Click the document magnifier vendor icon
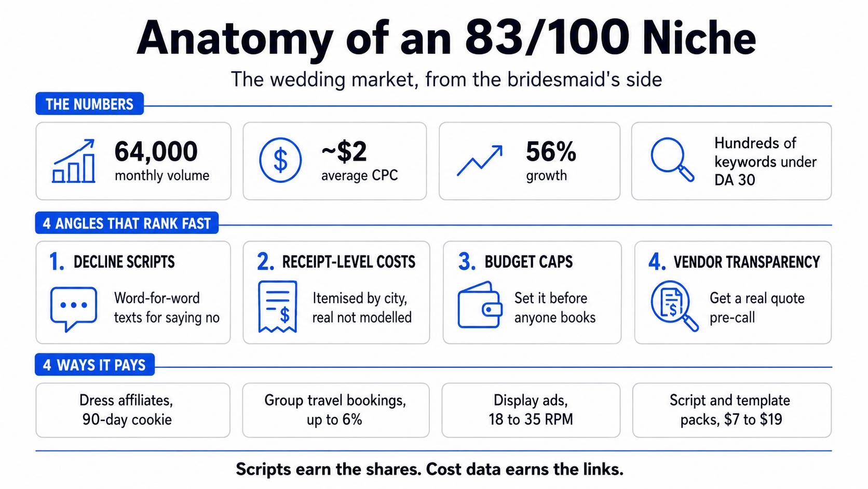Image resolution: width=868 pixels, height=489 pixels. pos(674,306)
